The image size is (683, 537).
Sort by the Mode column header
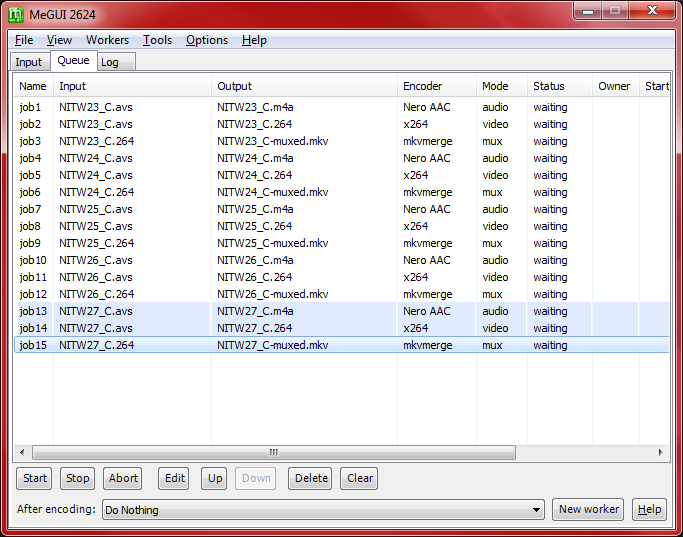(x=502, y=86)
